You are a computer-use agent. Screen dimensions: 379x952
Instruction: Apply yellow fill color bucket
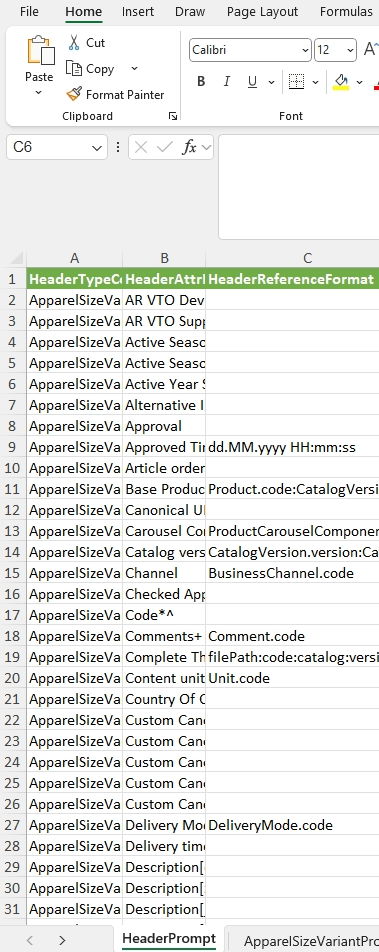pyautogui.click(x=341, y=82)
